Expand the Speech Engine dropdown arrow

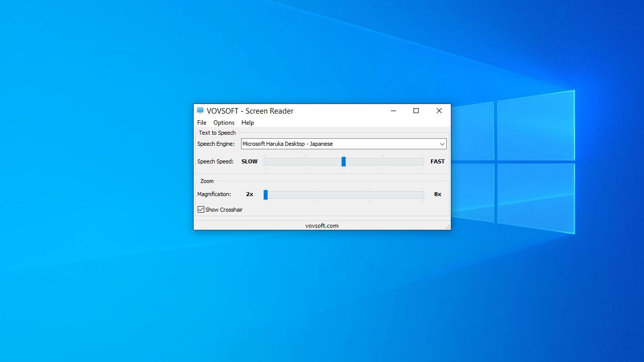tap(442, 144)
